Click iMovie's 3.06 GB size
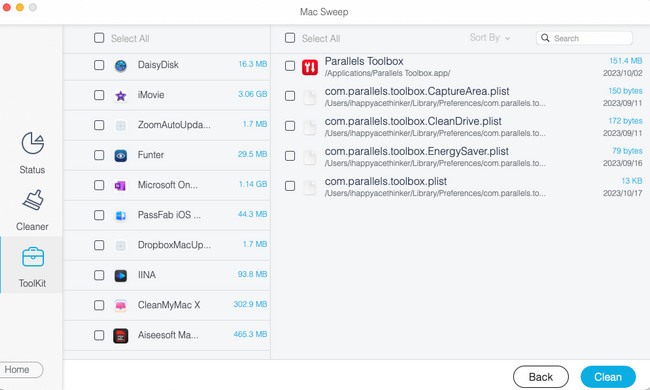The height and width of the screenshot is (390, 650). point(252,94)
